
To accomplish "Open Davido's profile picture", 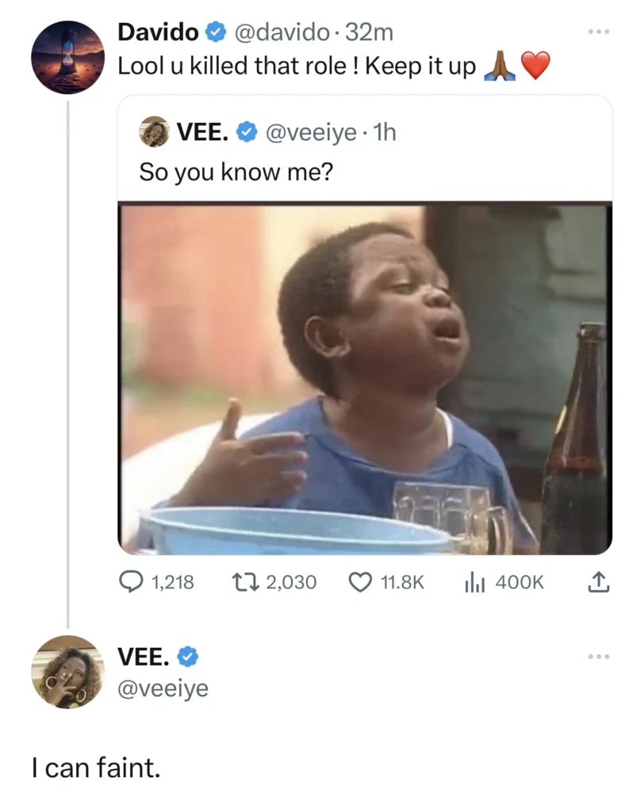I will (67, 57).
